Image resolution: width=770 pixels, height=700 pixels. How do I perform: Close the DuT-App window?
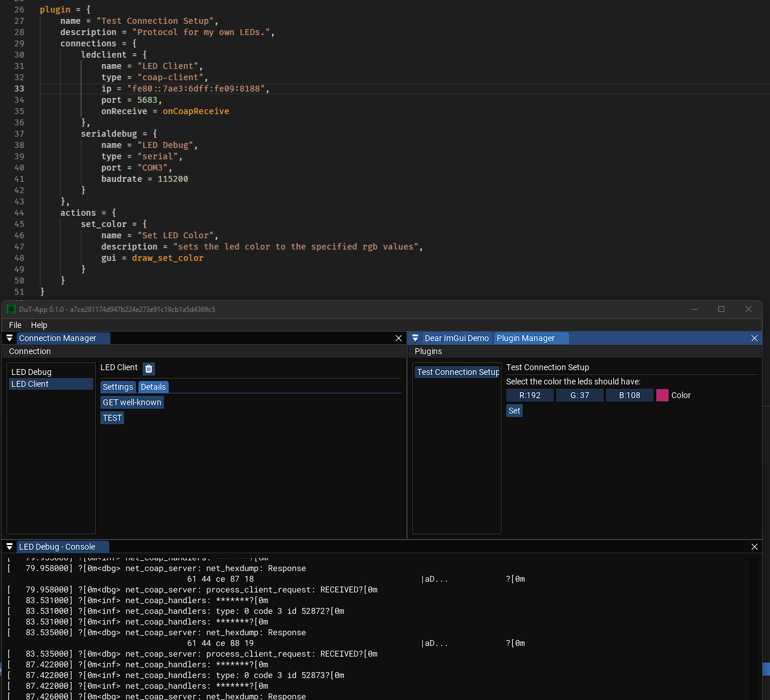click(749, 309)
